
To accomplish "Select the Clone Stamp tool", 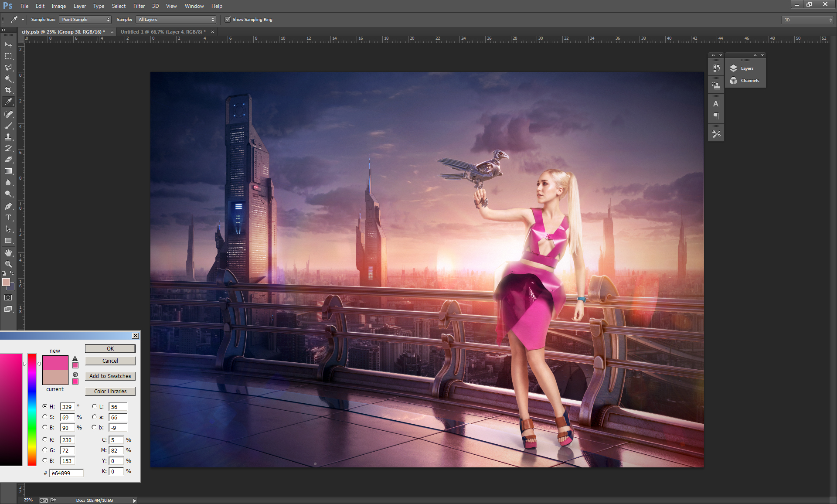I will pyautogui.click(x=8, y=137).
